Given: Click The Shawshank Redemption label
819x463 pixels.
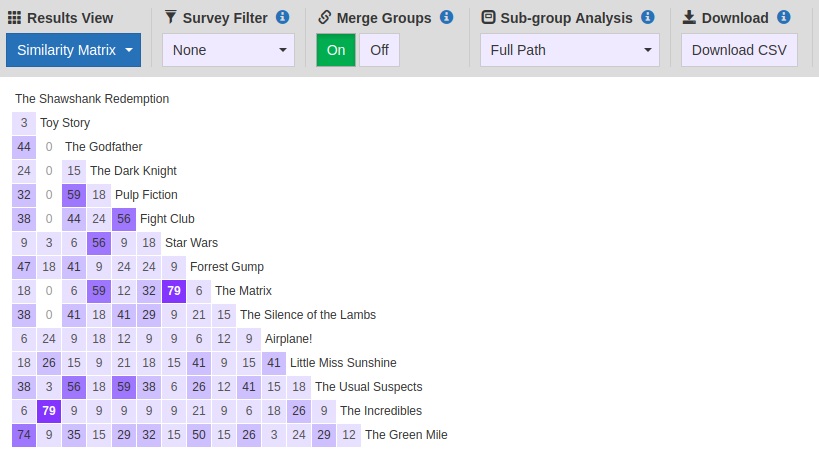Looking at the screenshot, I should tap(92, 99).
